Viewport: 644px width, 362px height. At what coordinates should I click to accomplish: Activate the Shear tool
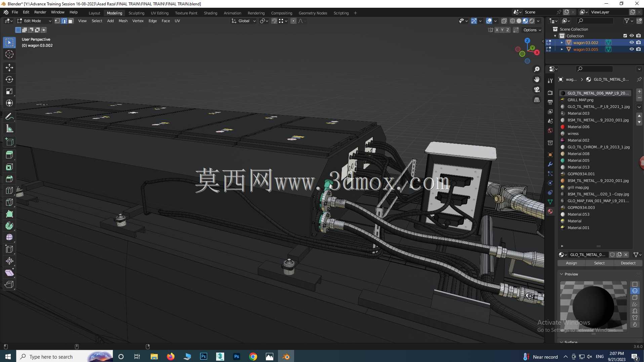(x=9, y=273)
